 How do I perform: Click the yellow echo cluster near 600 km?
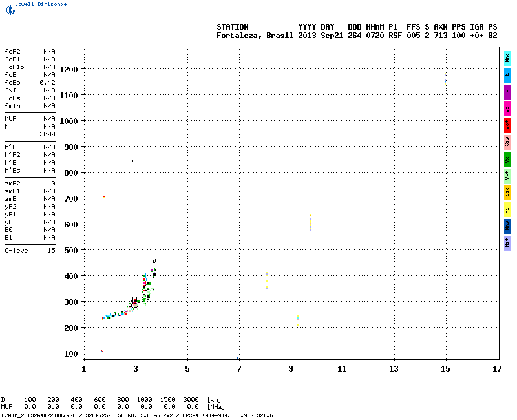[311, 222]
